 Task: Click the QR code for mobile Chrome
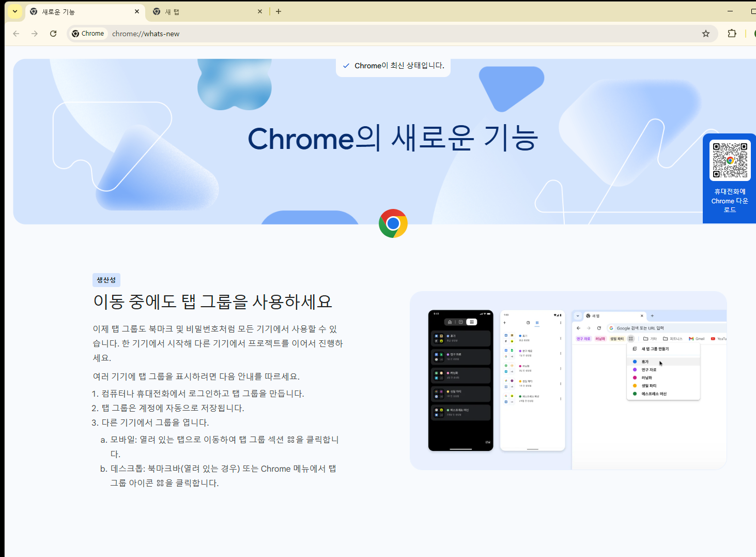point(730,160)
